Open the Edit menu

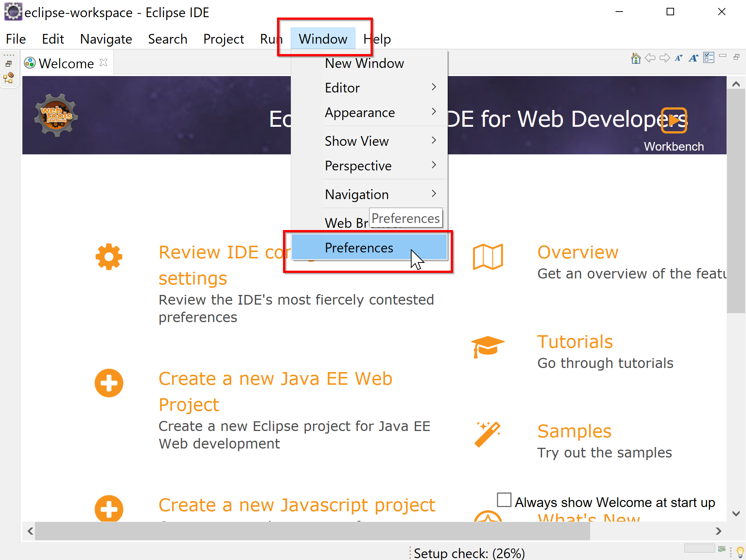(53, 39)
